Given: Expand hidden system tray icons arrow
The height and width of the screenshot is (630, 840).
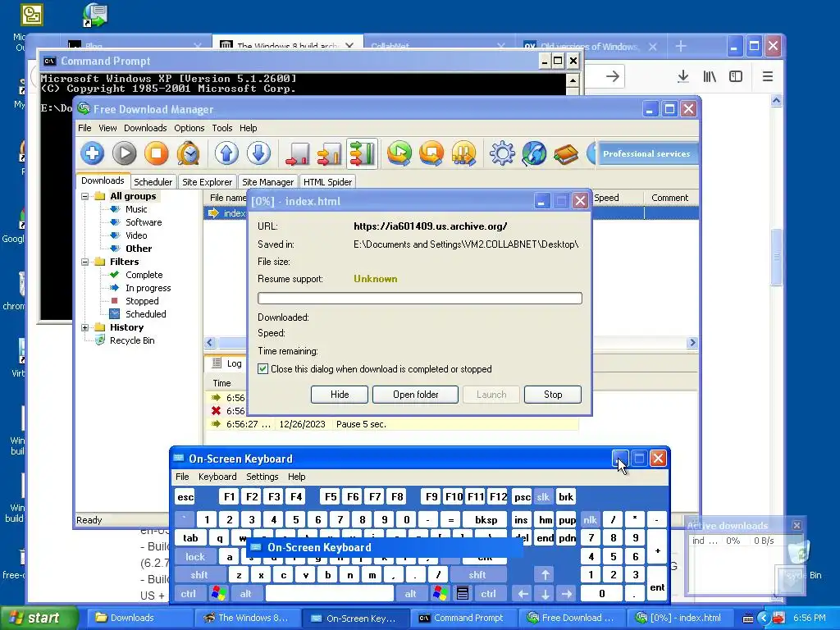Looking at the screenshot, I should tap(764, 619).
